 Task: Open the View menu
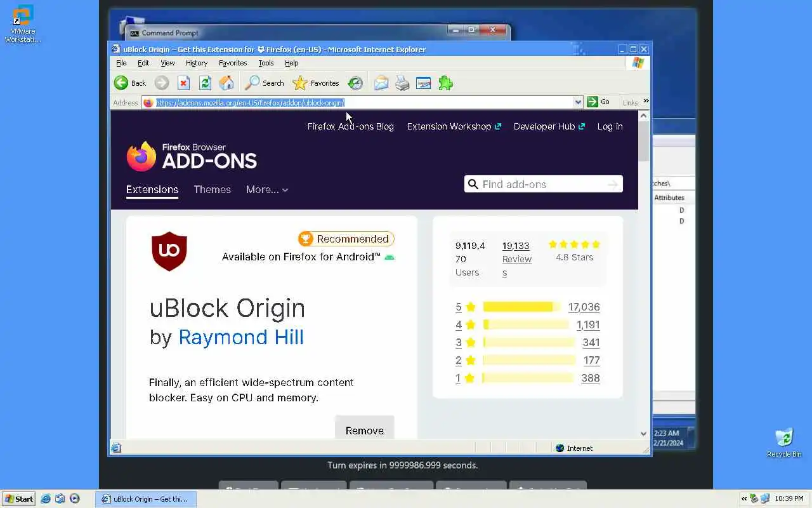[167, 63]
